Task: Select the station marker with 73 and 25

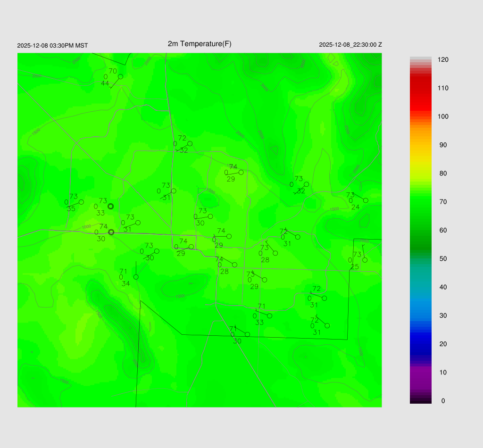Action: (x=365, y=260)
